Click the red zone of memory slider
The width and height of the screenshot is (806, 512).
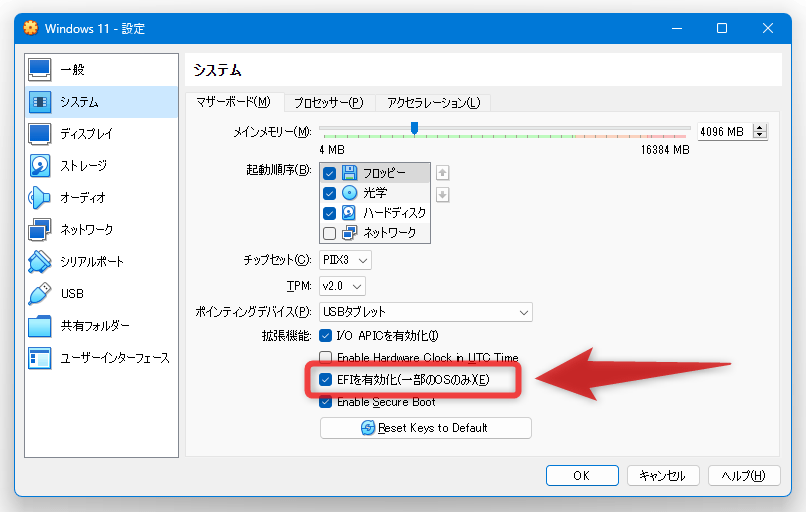coord(667,136)
